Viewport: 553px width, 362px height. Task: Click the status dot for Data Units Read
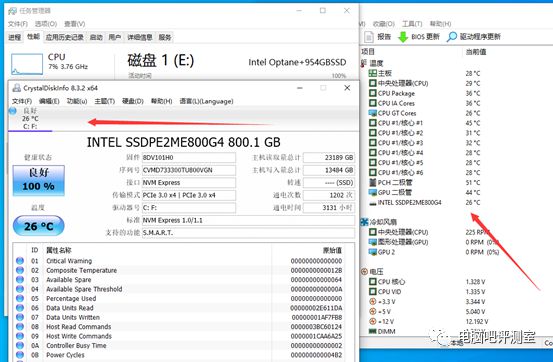20,308
